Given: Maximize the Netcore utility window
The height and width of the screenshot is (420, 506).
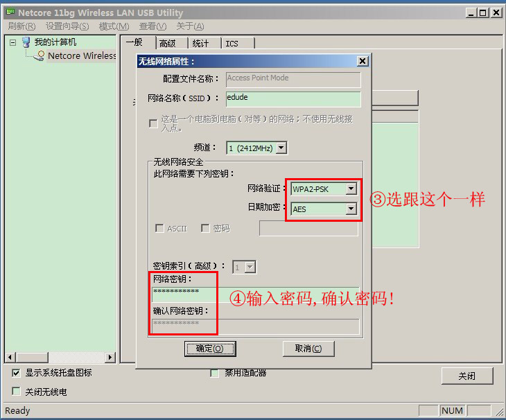Looking at the screenshot, I should click(483, 13).
